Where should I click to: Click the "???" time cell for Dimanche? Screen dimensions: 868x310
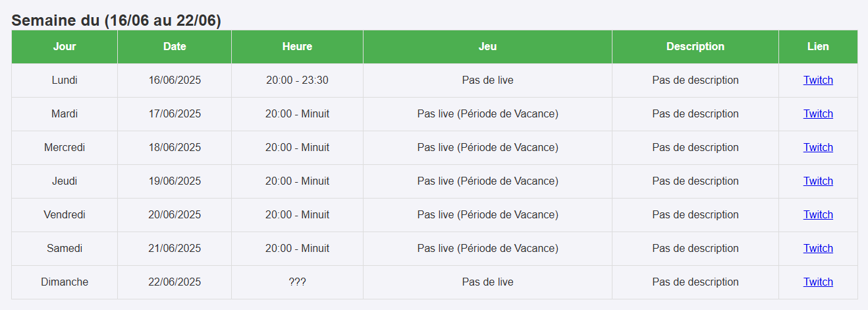pos(297,282)
